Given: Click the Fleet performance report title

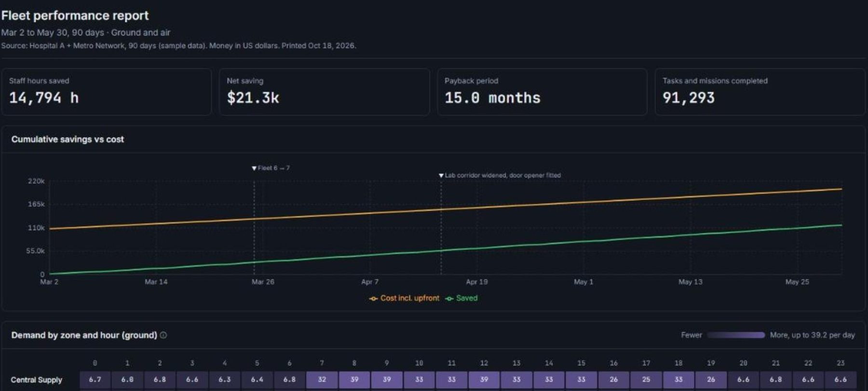Looking at the screenshot, I should pos(75,15).
